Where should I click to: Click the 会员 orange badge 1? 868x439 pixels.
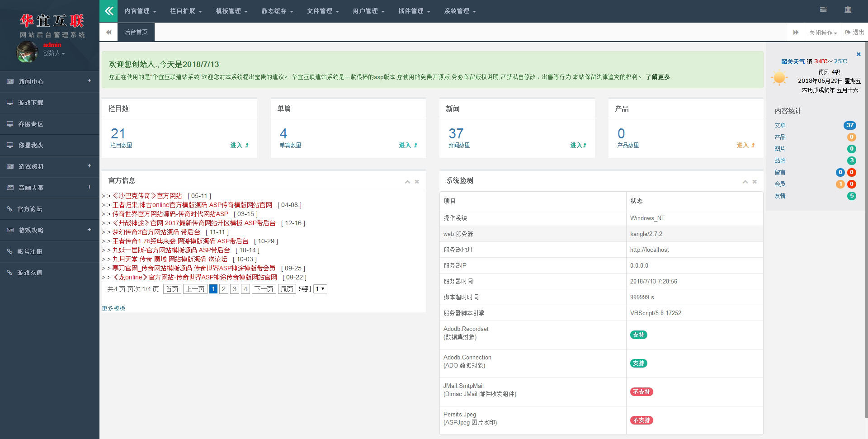click(x=840, y=184)
